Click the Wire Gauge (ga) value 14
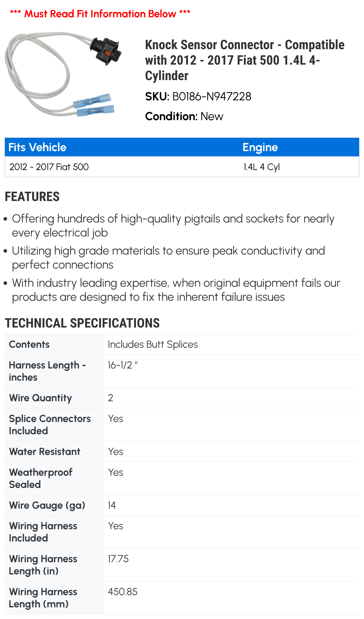Viewport: 364px width, 619px height. (x=112, y=505)
